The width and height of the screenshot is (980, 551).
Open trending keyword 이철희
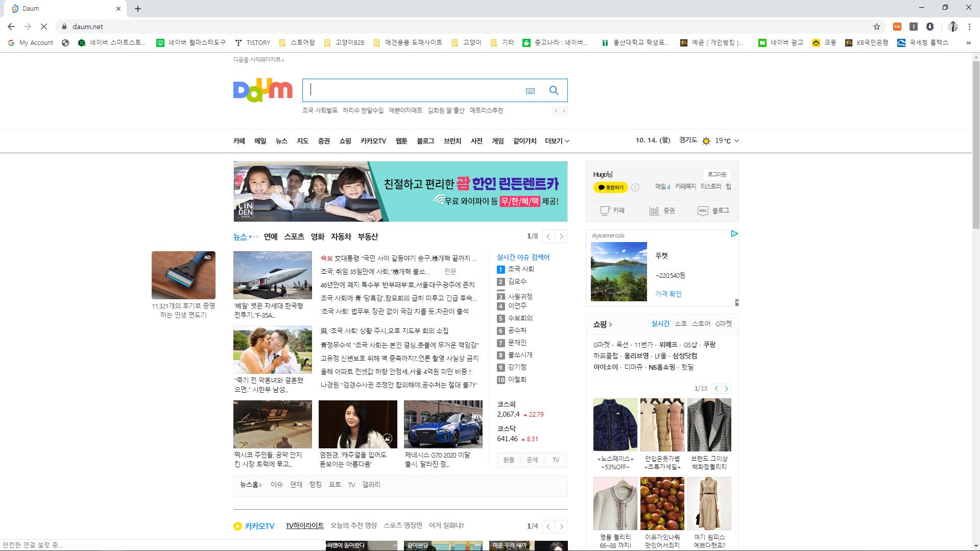(517, 379)
